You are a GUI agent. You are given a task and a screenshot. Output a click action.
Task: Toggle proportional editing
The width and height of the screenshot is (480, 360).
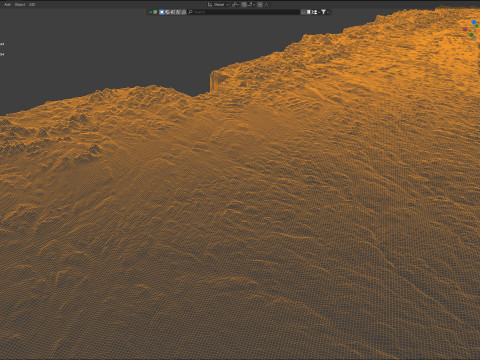[x=260, y=5]
